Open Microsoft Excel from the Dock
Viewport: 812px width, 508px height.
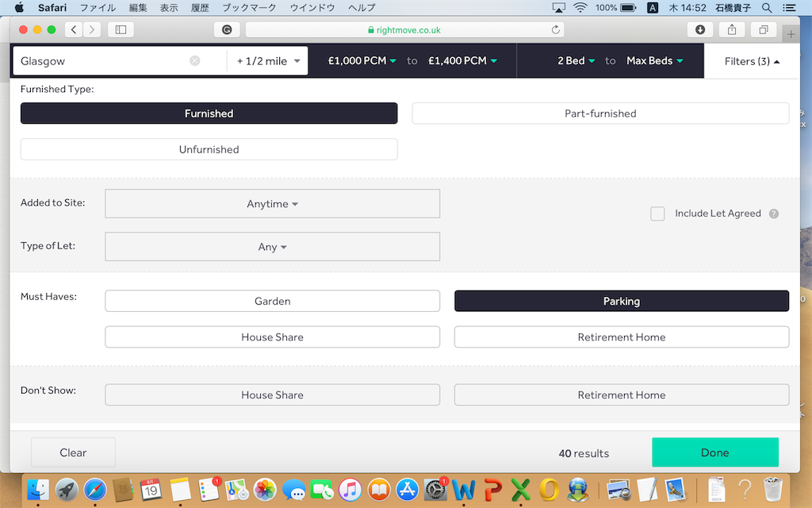520,489
